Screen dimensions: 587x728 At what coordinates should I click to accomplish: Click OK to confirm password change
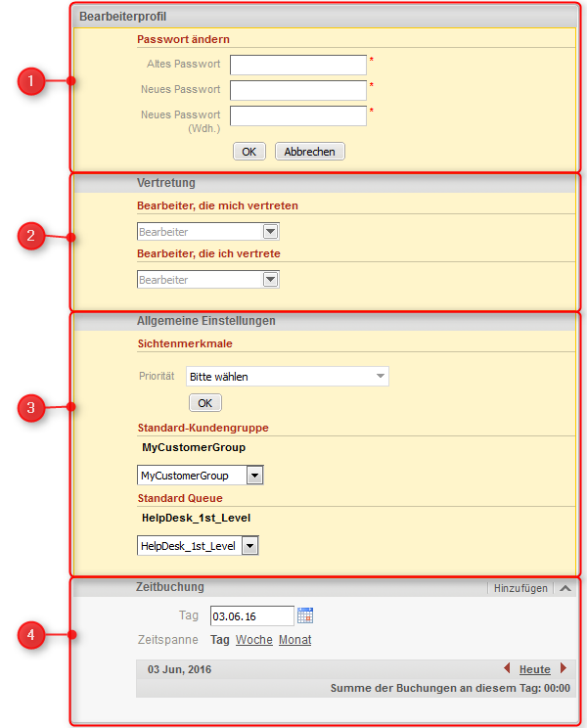[248, 152]
